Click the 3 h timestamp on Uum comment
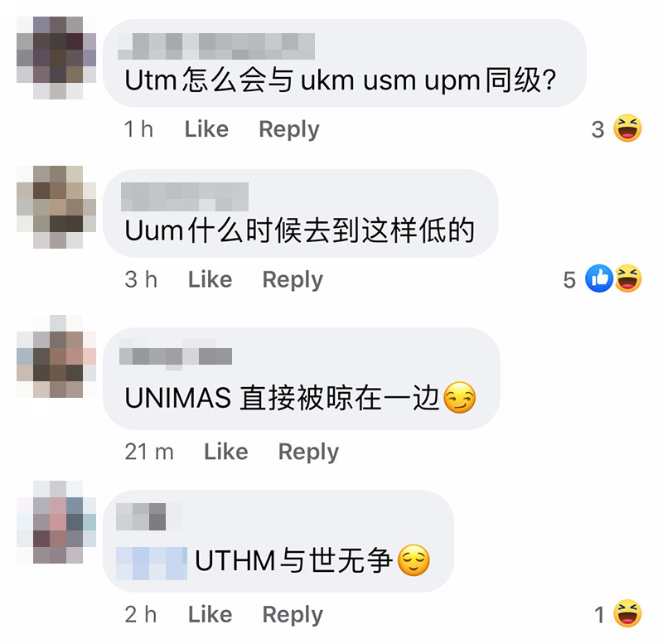This screenshot has width=663, height=644. point(141,279)
